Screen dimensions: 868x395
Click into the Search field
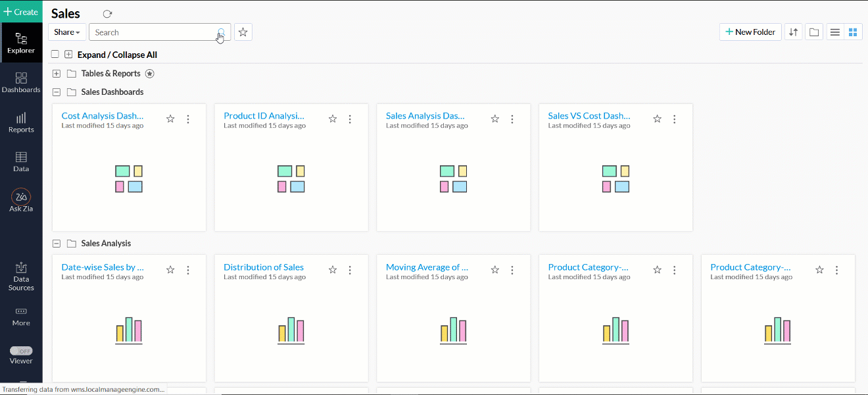[155, 32]
